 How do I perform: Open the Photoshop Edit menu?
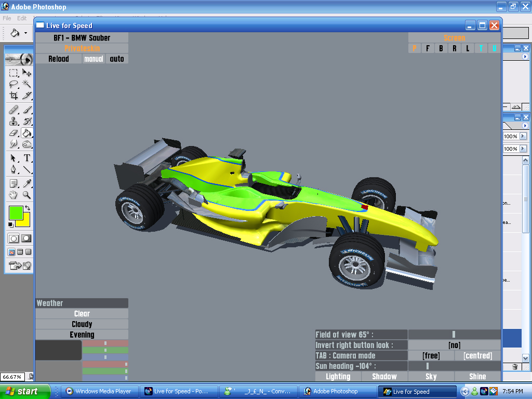tap(22, 18)
